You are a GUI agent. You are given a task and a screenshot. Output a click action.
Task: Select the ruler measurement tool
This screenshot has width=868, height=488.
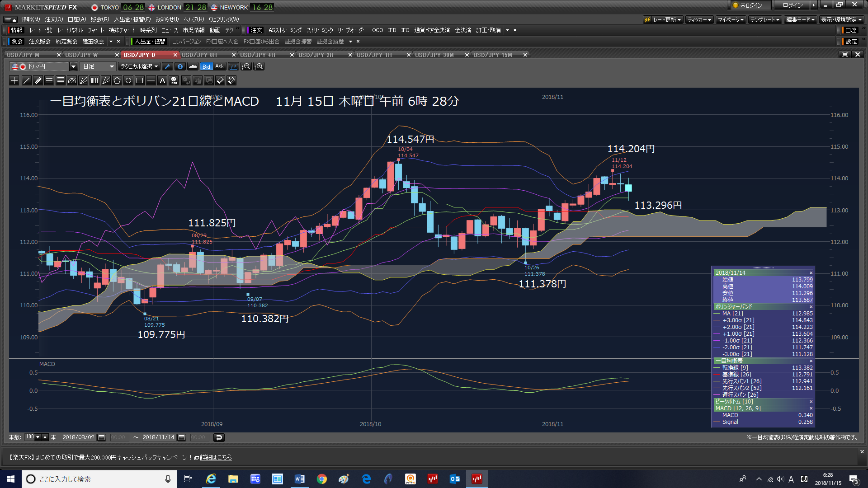[38, 80]
